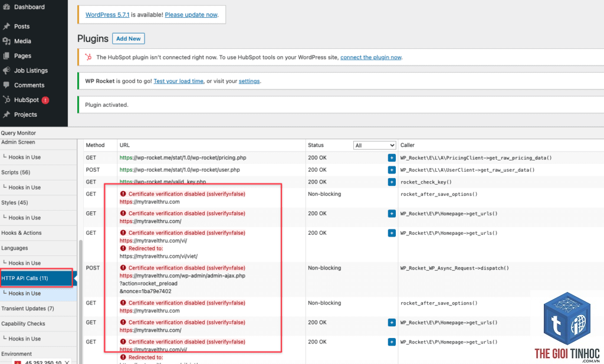This screenshot has height=364, width=604.
Task: Click the HubSpot red alert badge
Action: tap(45, 100)
